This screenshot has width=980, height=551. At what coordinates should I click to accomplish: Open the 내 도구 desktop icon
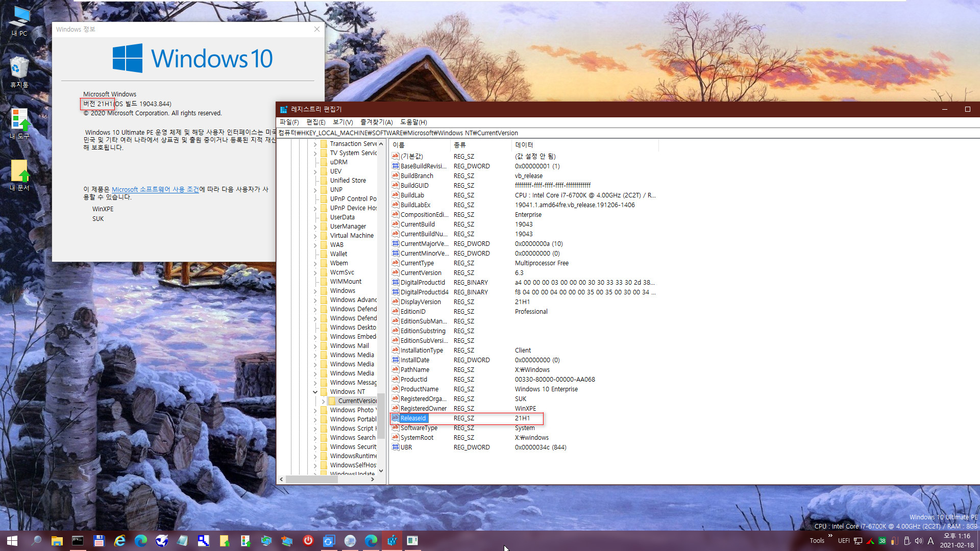point(19,124)
